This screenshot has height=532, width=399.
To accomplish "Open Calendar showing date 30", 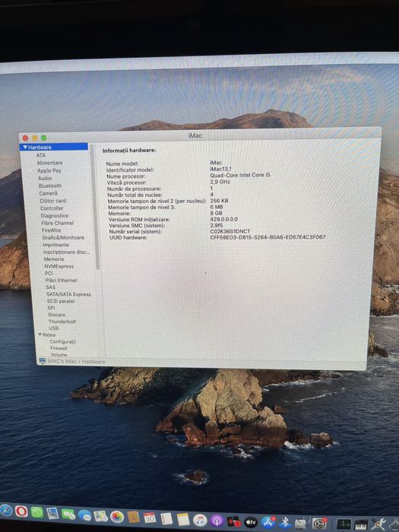I will click(150, 518).
